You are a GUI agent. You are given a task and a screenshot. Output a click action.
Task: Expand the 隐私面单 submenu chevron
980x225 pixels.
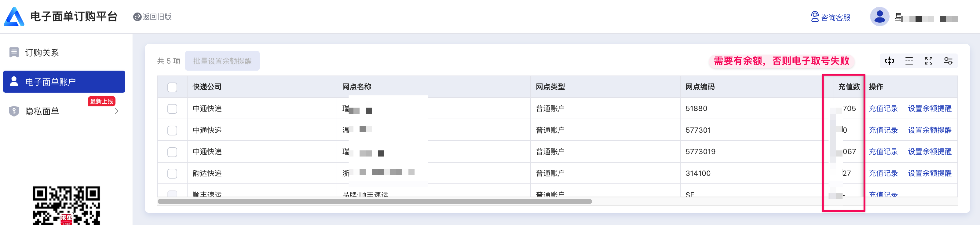point(117,111)
